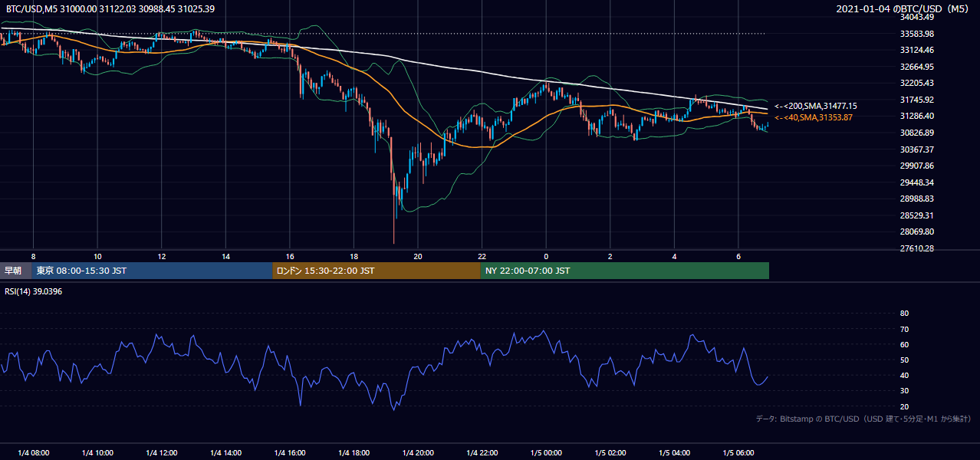Screen dimensions: 980x460
Task: Click price axis value 32664.95
Action: click(x=916, y=67)
